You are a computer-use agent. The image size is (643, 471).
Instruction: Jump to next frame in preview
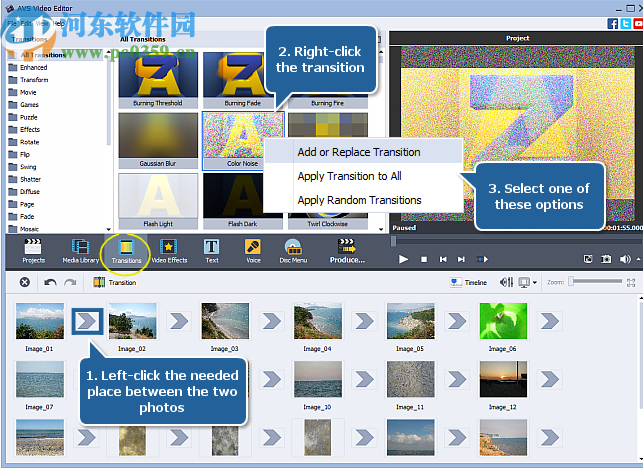pos(461,259)
